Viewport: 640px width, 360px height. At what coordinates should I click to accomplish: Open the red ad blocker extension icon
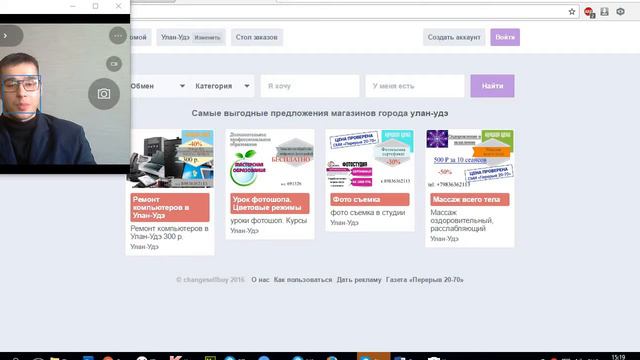(x=589, y=12)
